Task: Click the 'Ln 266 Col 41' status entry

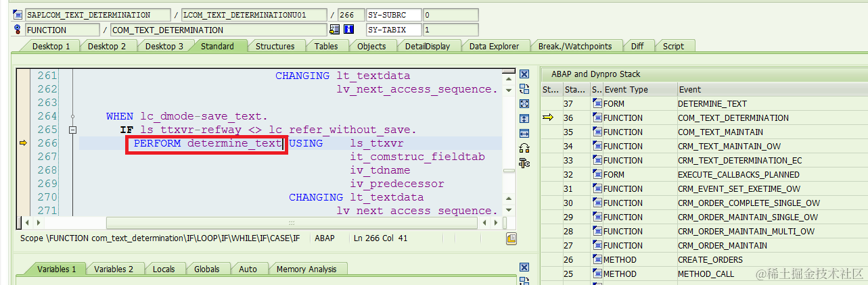Action: pos(381,238)
